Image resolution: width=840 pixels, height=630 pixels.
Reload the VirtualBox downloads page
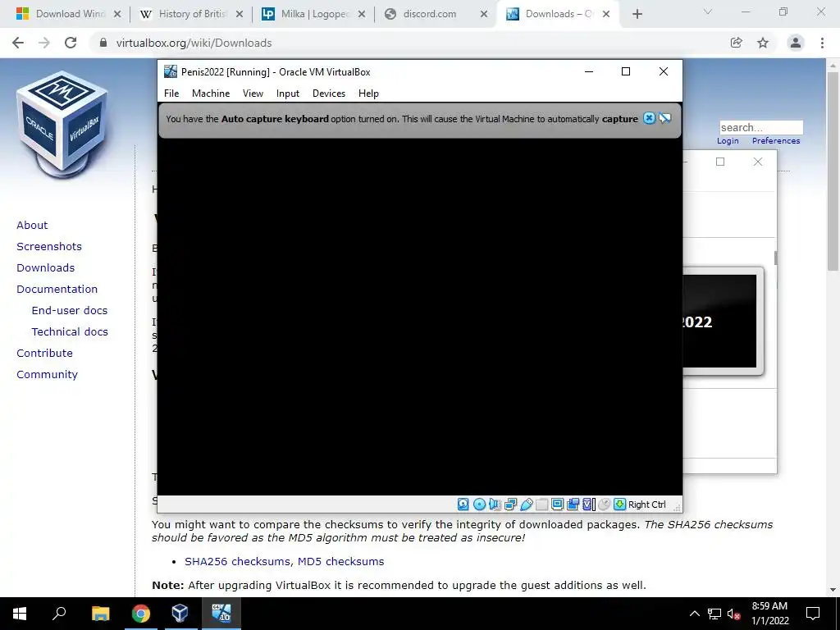tap(71, 43)
